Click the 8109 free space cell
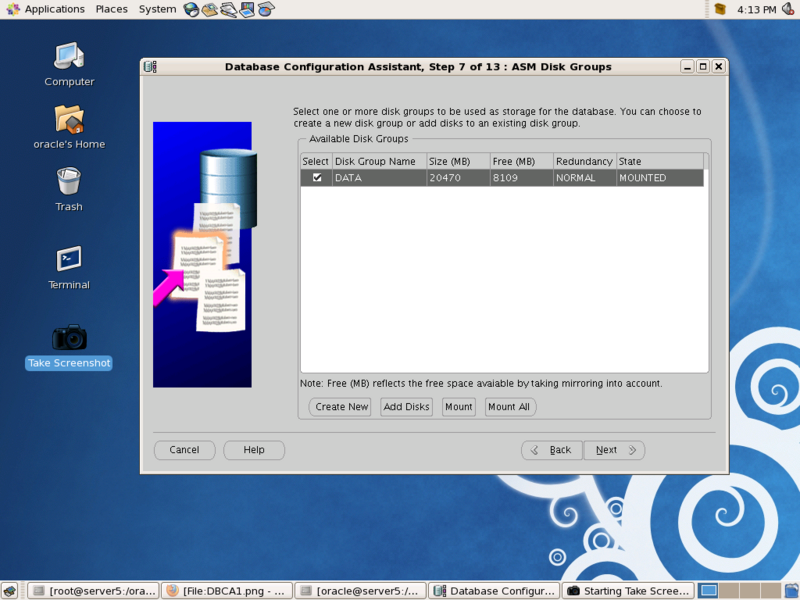Viewport: 800px width, 600px height. pos(521,178)
